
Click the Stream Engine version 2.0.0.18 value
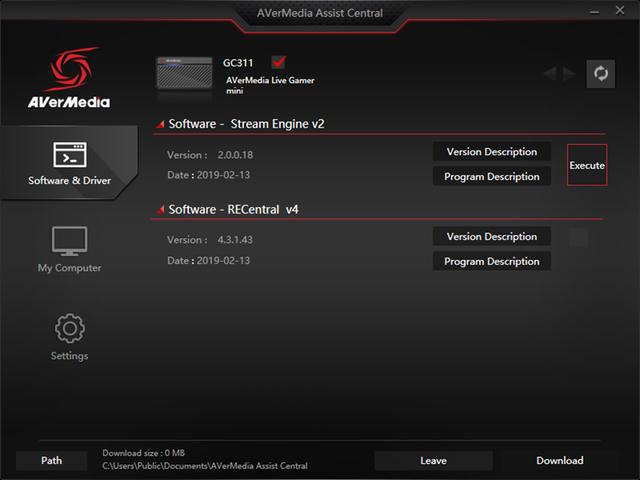[235, 155]
